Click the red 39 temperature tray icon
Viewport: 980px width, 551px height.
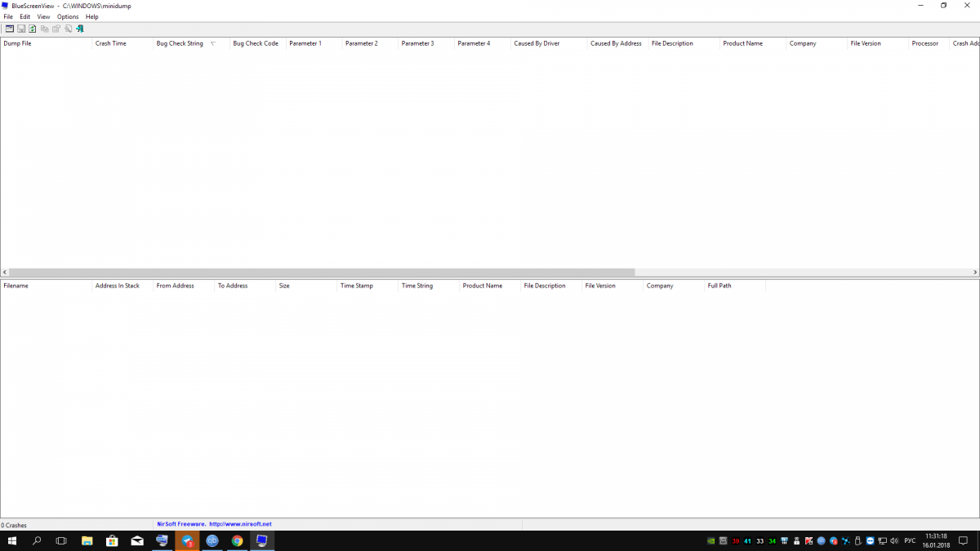736,540
